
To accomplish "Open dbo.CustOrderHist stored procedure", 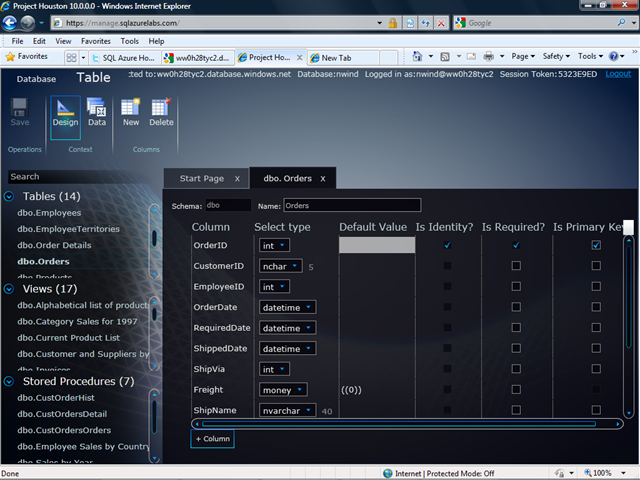I will 56,398.
